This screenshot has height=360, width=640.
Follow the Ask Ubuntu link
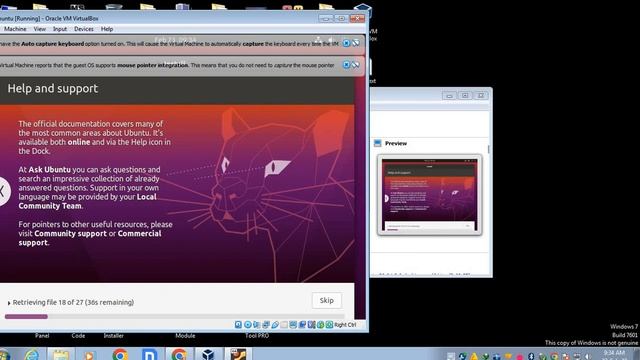pos(49,169)
